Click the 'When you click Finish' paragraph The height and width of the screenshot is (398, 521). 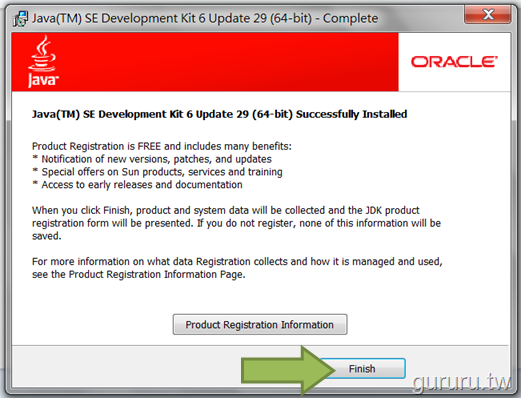coord(236,223)
